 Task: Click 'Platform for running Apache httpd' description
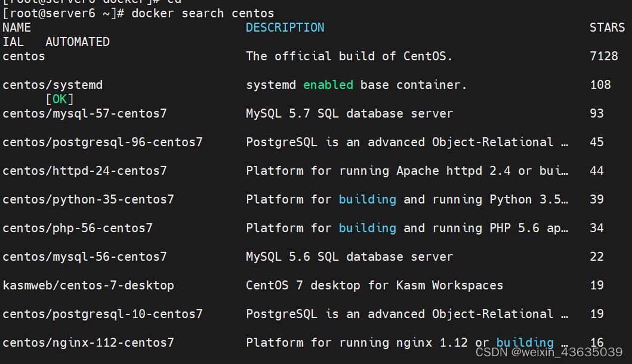[407, 171]
